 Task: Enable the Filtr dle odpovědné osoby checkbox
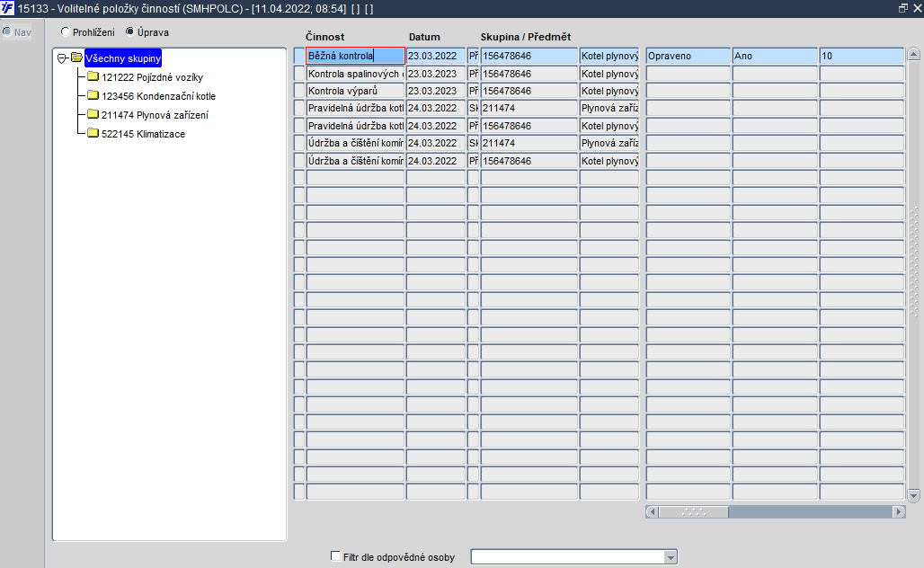336,556
